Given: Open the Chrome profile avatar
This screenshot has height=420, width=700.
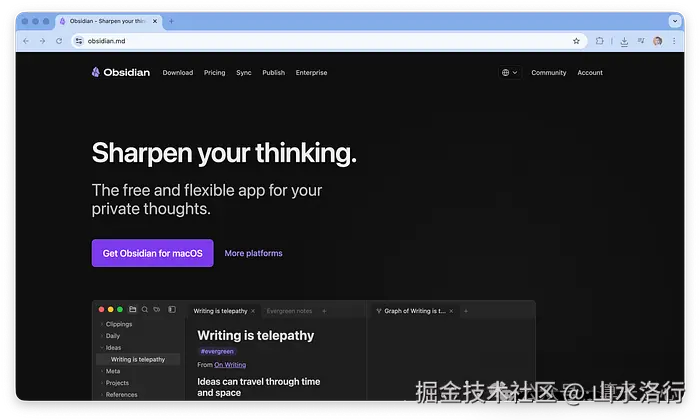Looking at the screenshot, I should [x=658, y=41].
